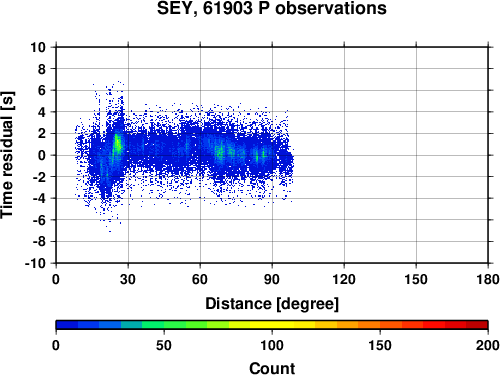Click the Time residual [s] axis label
Image resolution: width=500 pixels, height=375 pixels.
(7, 155)
